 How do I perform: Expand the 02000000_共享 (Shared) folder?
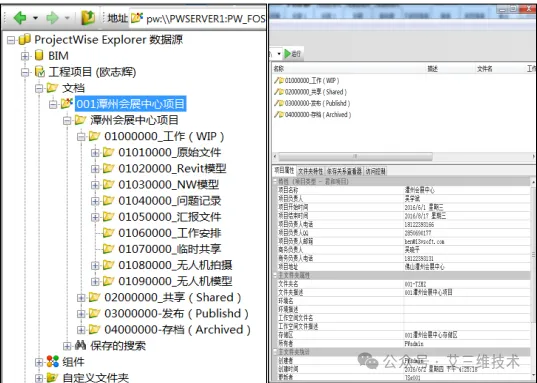point(81,298)
